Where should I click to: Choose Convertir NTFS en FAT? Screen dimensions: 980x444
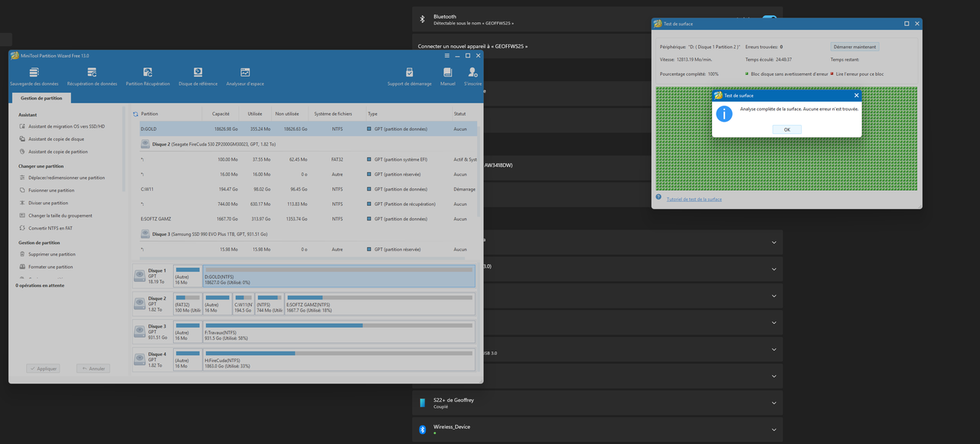pyautogui.click(x=47, y=228)
